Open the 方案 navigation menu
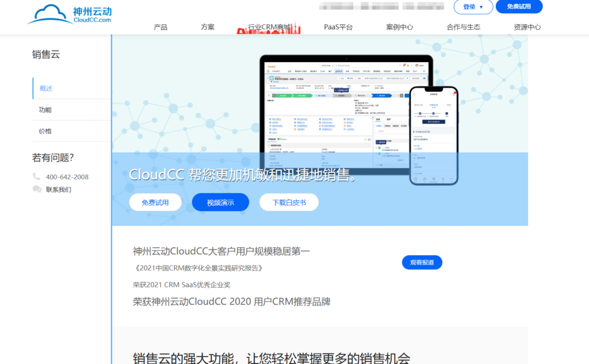Screen dimensions: 589x364 (x=207, y=27)
